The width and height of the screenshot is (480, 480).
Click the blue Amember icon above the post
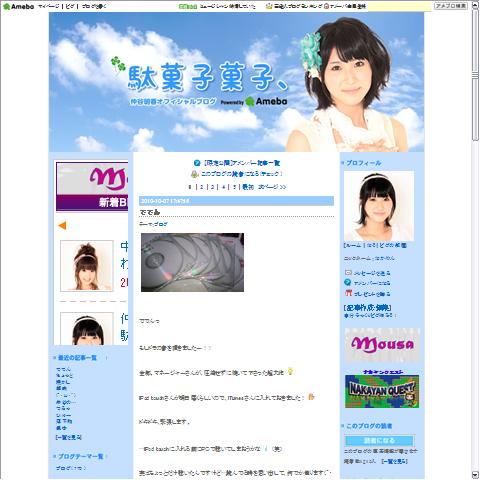(x=197, y=163)
